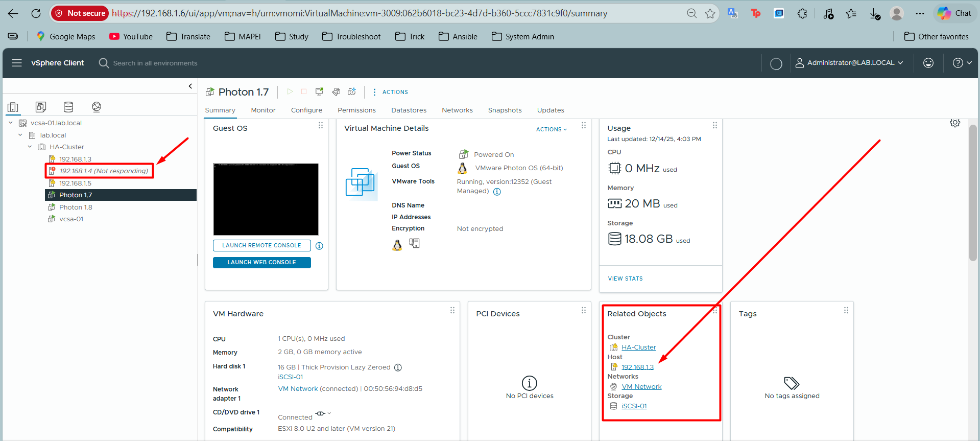Select the Storage inventory icon
The width and height of the screenshot is (980, 441).
pos(68,107)
